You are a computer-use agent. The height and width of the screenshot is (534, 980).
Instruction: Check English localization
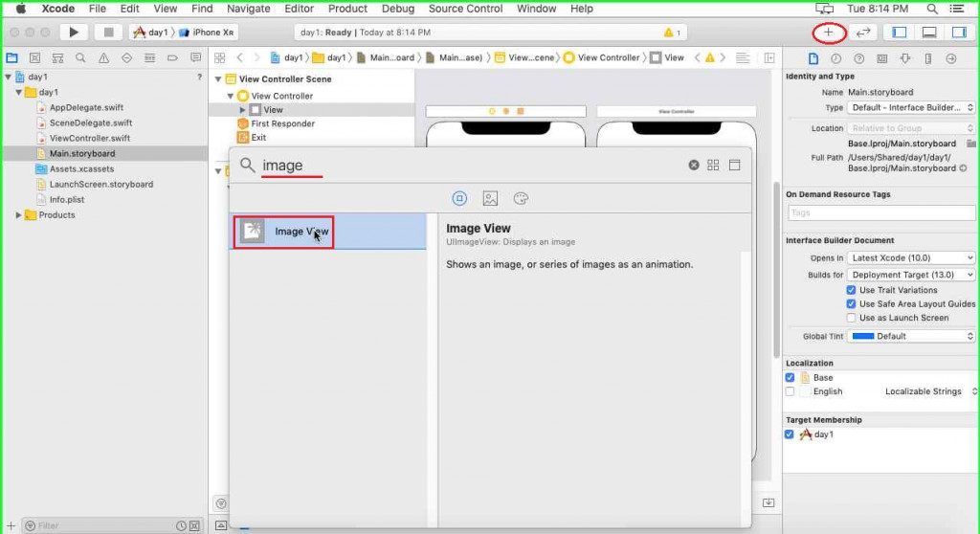click(790, 391)
